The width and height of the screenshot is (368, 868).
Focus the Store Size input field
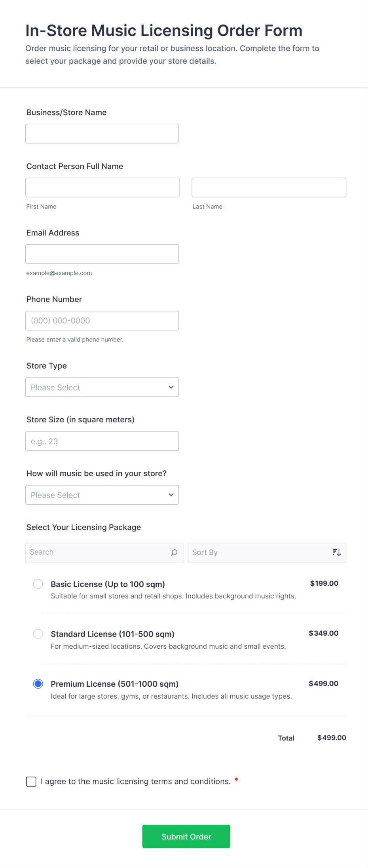pos(102,441)
